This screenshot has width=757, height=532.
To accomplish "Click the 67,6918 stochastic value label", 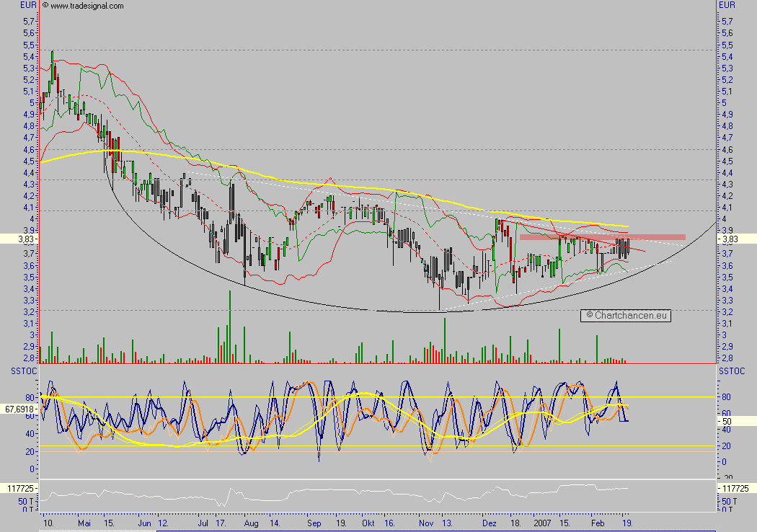I will pos(19,408).
